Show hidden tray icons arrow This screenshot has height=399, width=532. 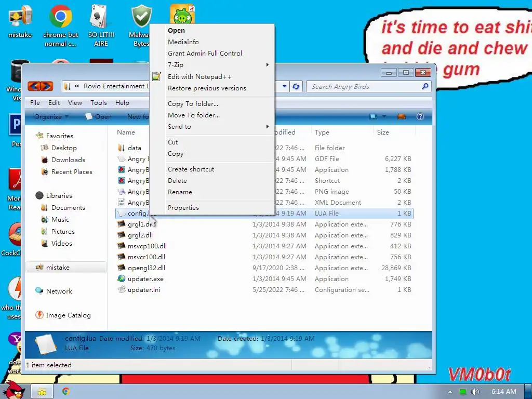coord(450,392)
